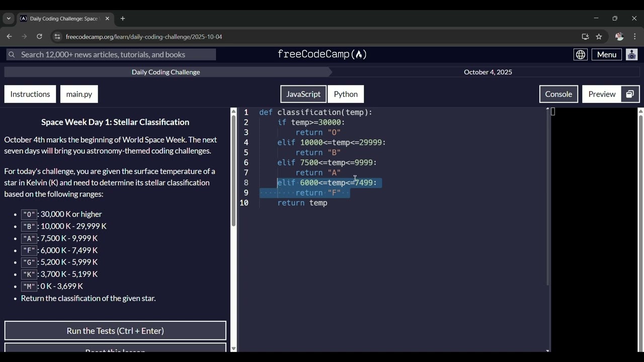Open the browser profile avatar
Viewport: 644px width, 362px height.
619,37
